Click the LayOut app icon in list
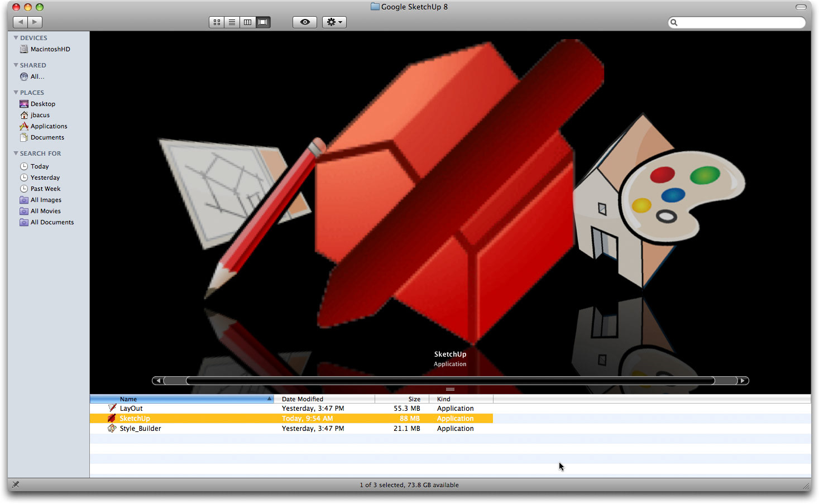The height and width of the screenshot is (504, 819). click(112, 409)
